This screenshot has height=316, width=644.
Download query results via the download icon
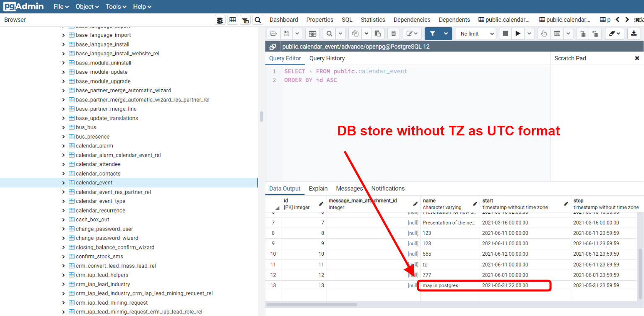634,34
